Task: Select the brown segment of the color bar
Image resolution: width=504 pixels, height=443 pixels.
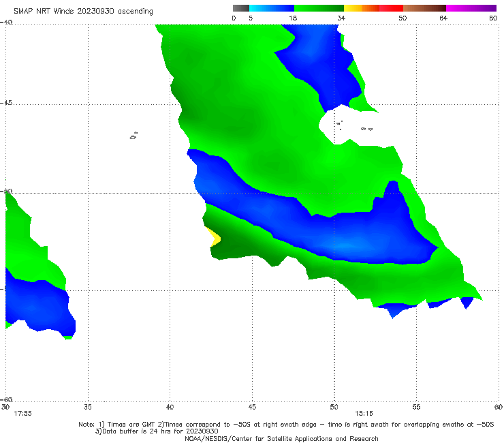Action: [x=424, y=8]
